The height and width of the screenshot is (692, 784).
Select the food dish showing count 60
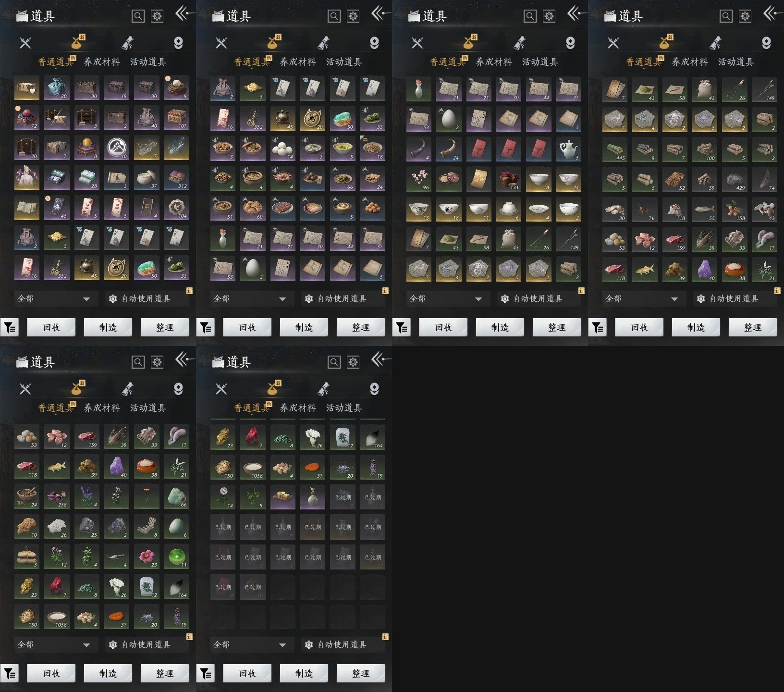252,208
